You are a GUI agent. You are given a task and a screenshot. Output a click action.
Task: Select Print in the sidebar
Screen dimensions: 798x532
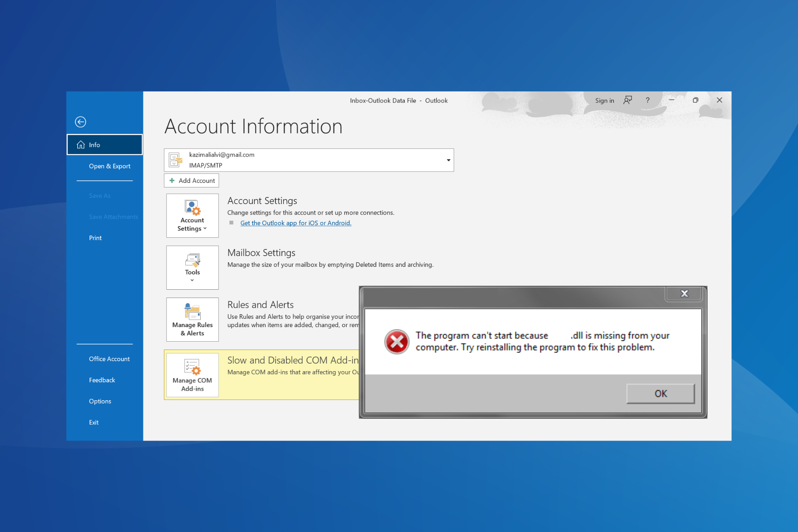95,238
